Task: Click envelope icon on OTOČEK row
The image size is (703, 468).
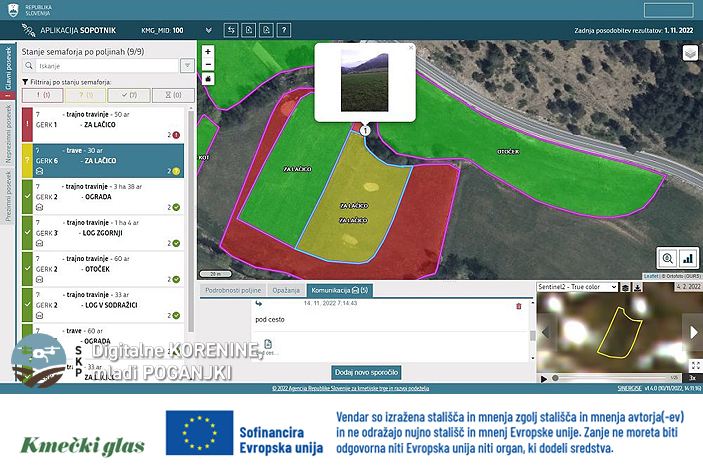Action: point(39,279)
